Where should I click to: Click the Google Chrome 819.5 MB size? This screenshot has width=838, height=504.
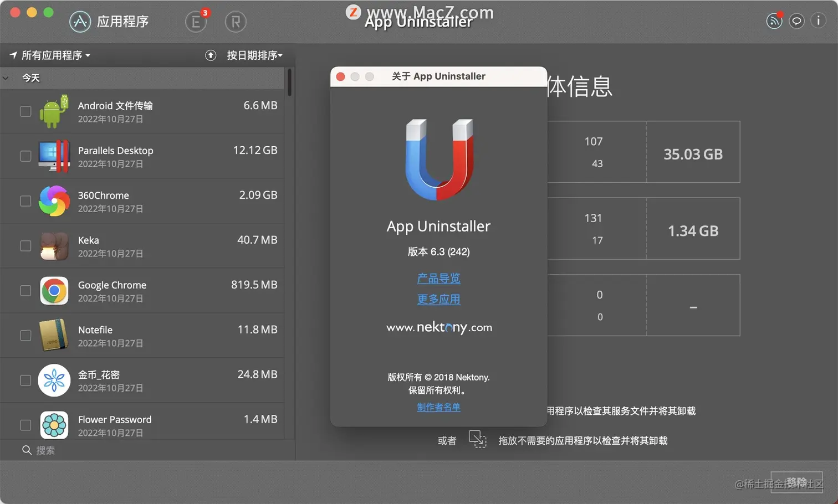coord(254,285)
